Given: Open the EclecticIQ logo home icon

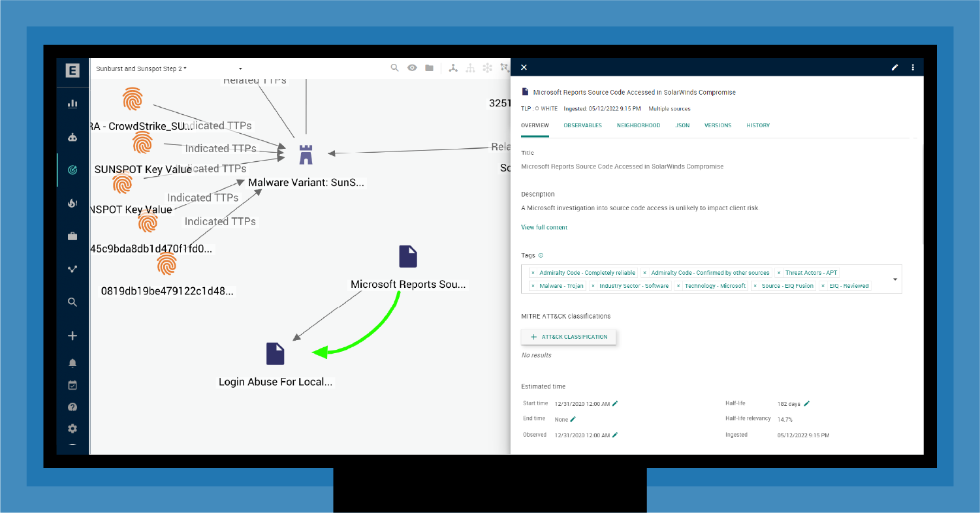Looking at the screenshot, I should pos(72,70).
